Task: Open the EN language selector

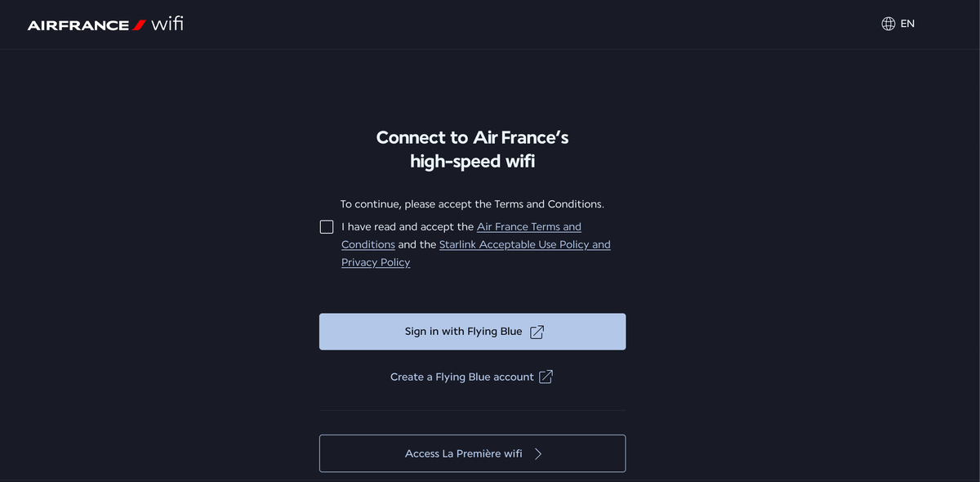Action: coord(907,24)
